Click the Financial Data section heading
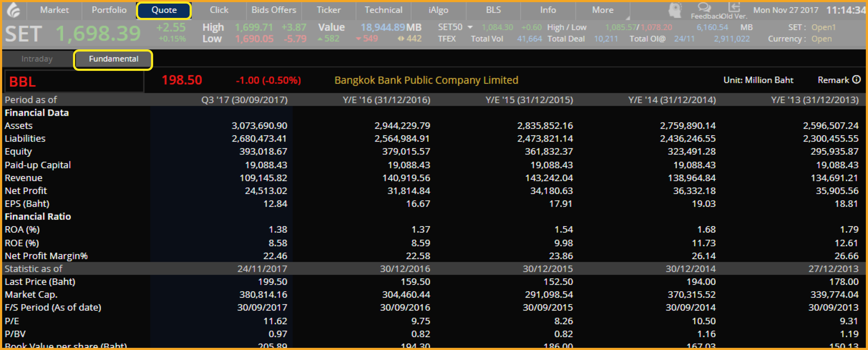The height and width of the screenshot is (350, 868). coord(36,113)
